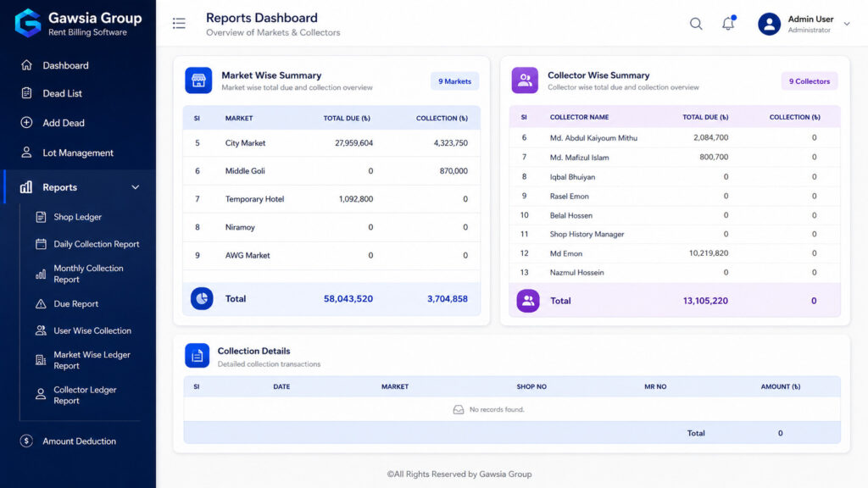The width and height of the screenshot is (868, 488).
Task: Click the No records found inbox icon
Action: (x=459, y=409)
